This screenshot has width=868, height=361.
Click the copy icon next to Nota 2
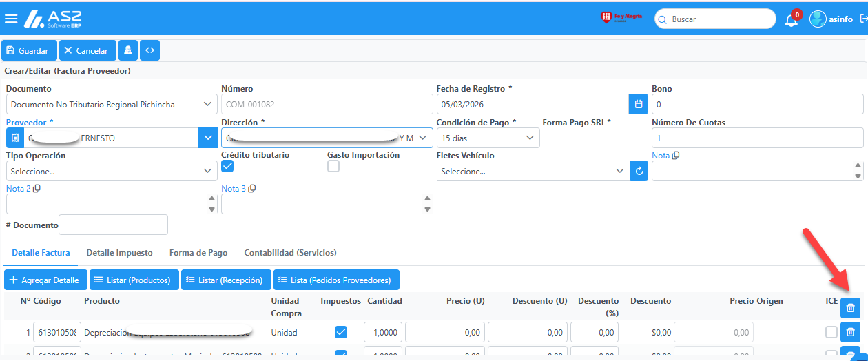point(37,189)
